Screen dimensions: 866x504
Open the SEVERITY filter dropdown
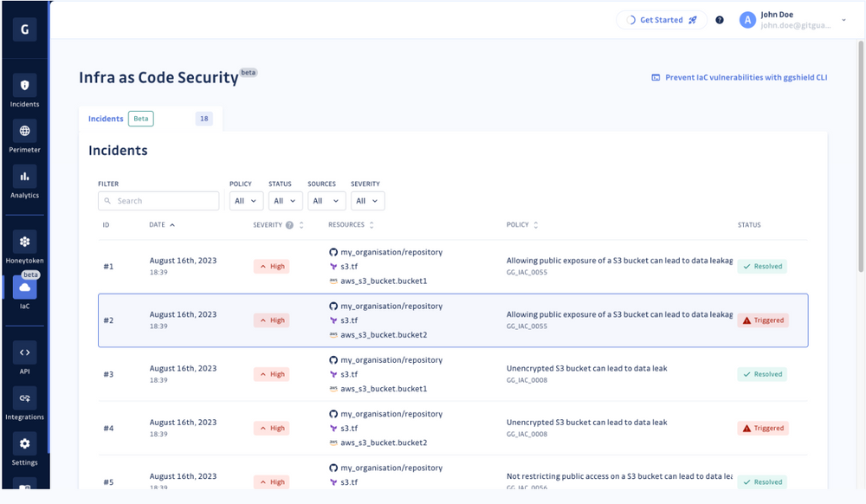pyautogui.click(x=367, y=200)
